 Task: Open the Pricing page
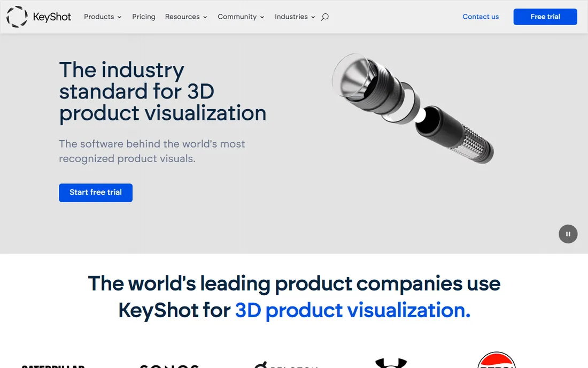pos(144,17)
